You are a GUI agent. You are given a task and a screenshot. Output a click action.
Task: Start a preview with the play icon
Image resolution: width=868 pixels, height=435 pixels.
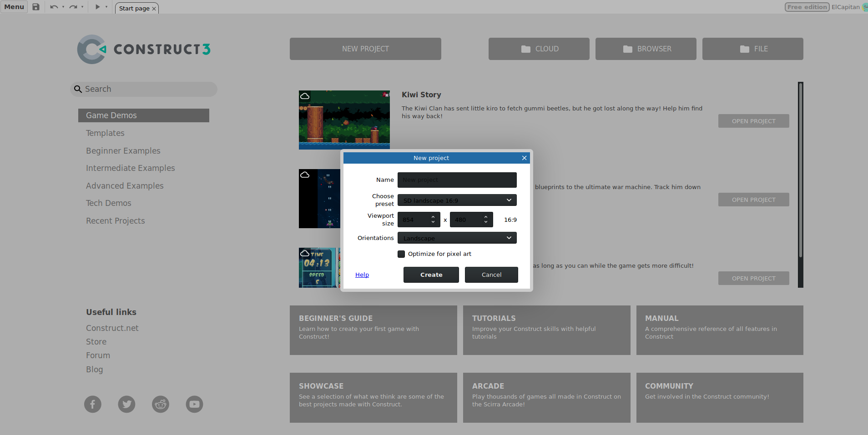[97, 7]
